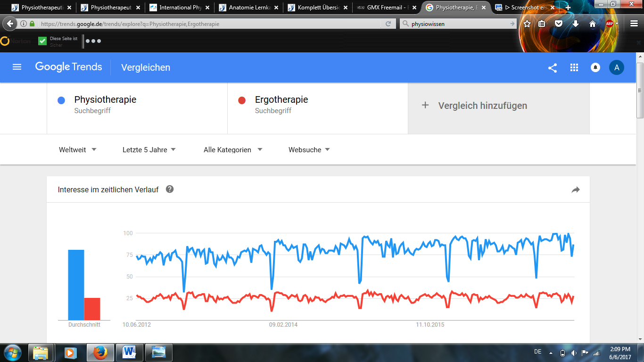Click the URL address bar
The image size is (644, 362).
tap(207, 24)
